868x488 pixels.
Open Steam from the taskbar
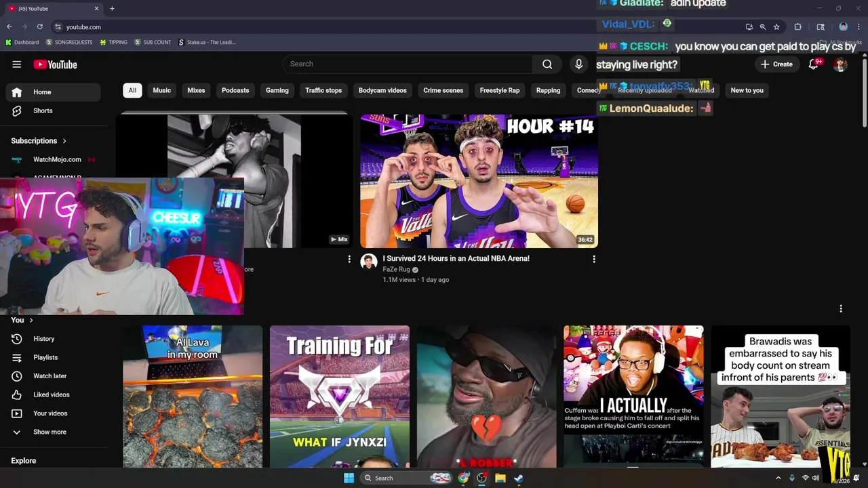pos(519,478)
